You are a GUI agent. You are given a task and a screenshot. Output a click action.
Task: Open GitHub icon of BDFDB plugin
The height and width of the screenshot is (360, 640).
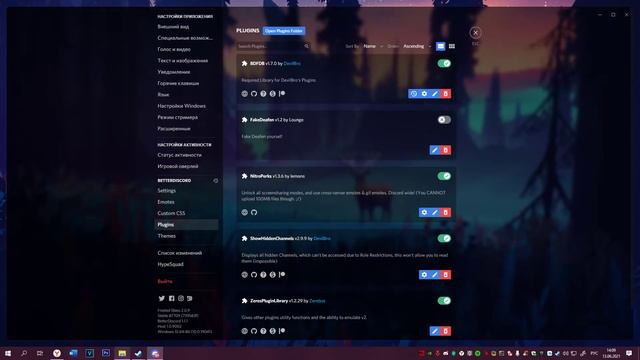(x=254, y=94)
